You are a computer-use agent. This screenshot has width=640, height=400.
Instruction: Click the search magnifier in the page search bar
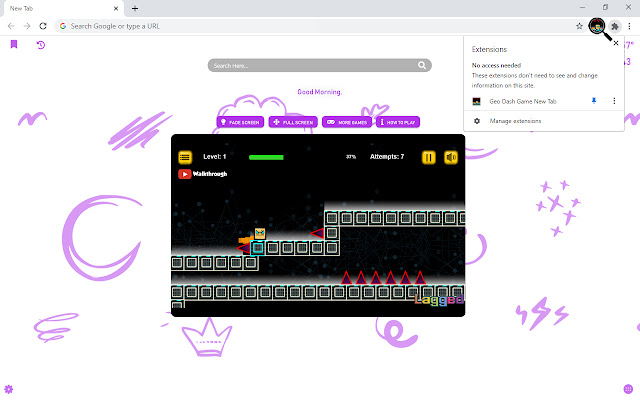422,65
